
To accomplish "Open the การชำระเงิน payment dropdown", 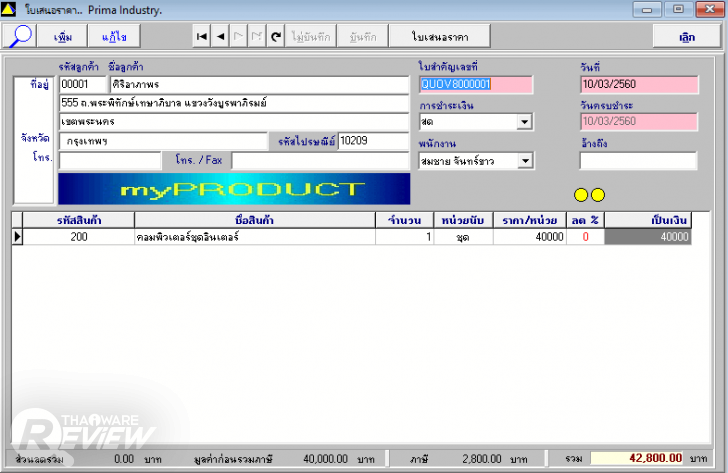I will [524, 122].
